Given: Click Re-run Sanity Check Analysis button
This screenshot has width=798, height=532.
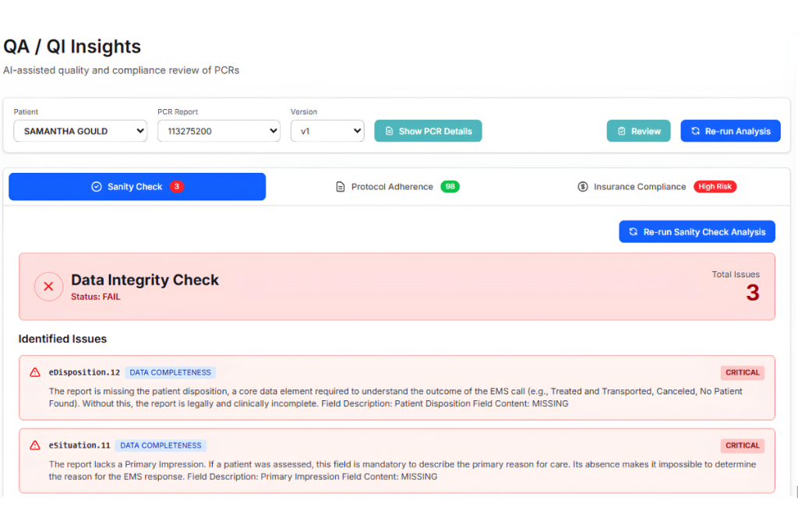Looking at the screenshot, I should click(697, 232).
